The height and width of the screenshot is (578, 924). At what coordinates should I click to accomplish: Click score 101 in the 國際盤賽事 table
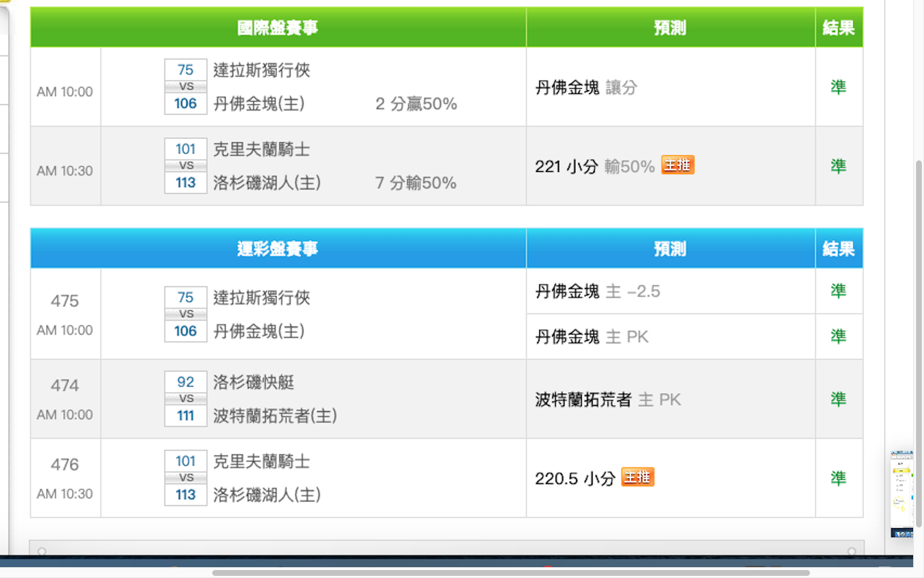pyautogui.click(x=186, y=149)
